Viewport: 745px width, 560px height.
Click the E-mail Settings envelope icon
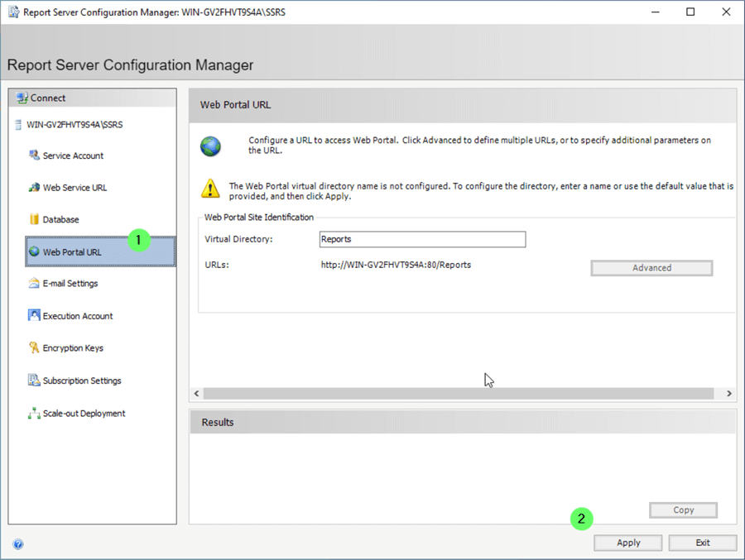[x=34, y=284]
